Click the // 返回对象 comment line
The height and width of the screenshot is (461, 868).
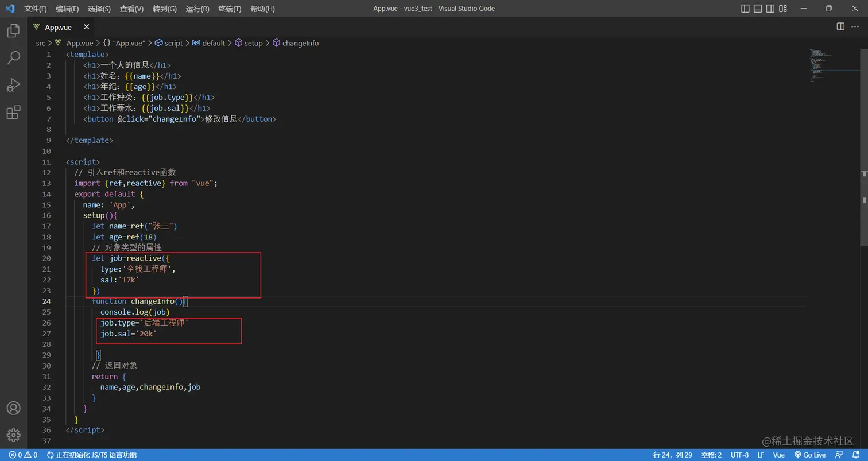click(x=114, y=366)
